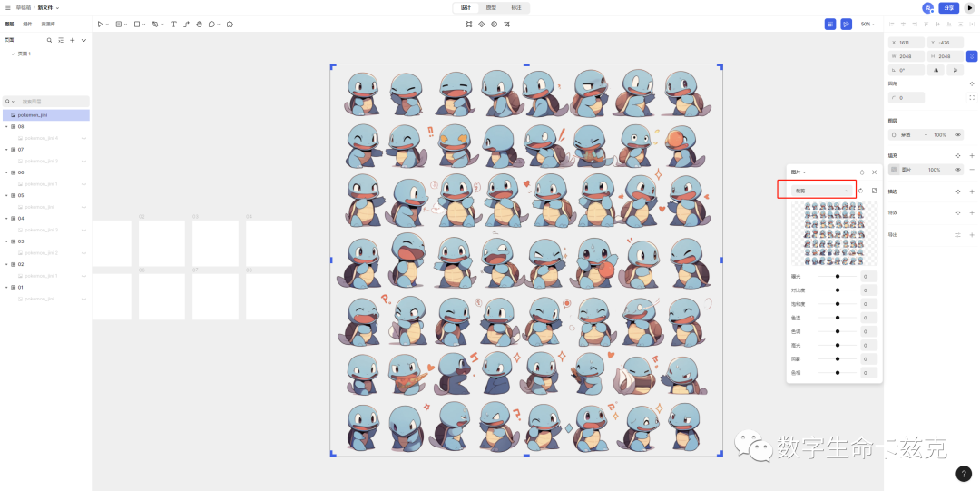Open the file name dropdown arrow
Screen dimensions: 980x491
click(x=57, y=7)
